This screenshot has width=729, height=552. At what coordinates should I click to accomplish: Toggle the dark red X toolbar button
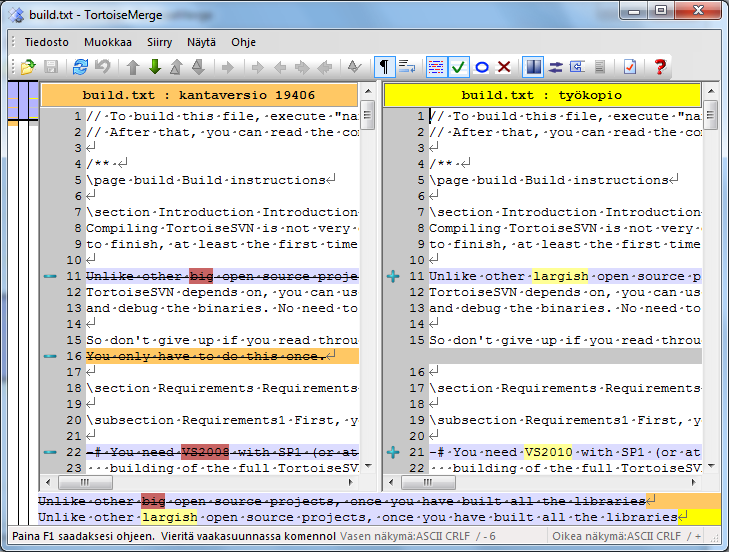point(504,67)
